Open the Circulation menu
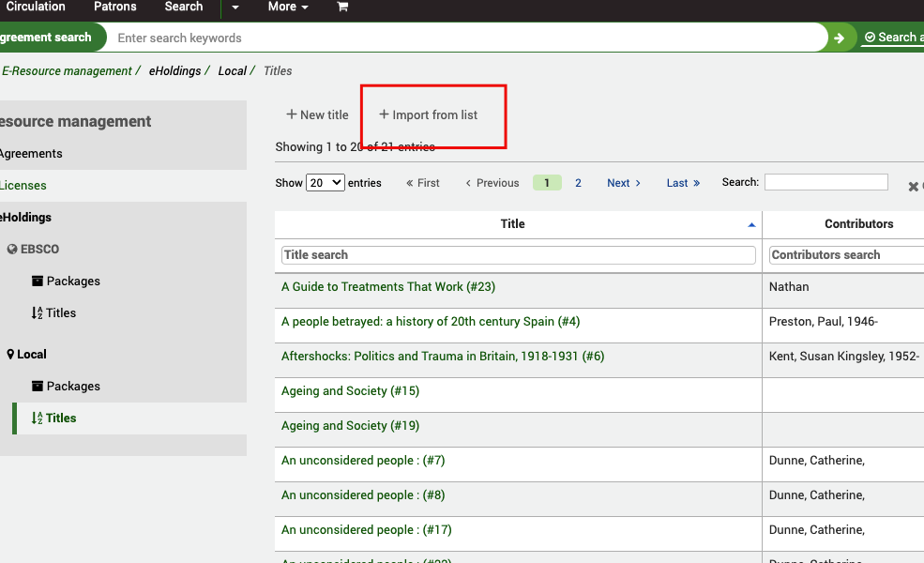The height and width of the screenshot is (563, 924). [x=37, y=8]
